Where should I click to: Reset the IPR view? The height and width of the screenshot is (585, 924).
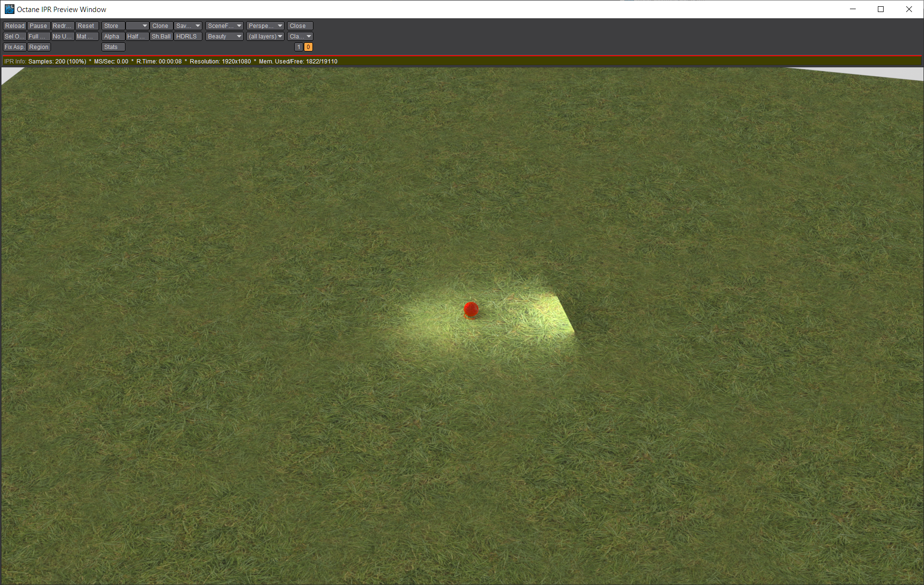pos(86,26)
